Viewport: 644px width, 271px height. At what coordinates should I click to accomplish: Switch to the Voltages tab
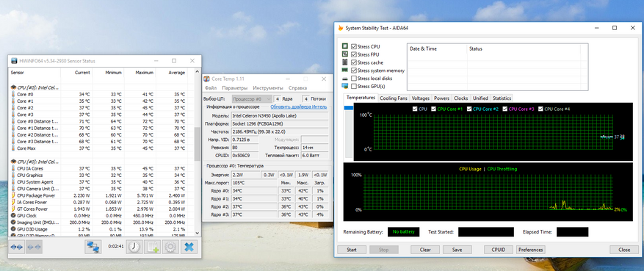[x=421, y=98]
